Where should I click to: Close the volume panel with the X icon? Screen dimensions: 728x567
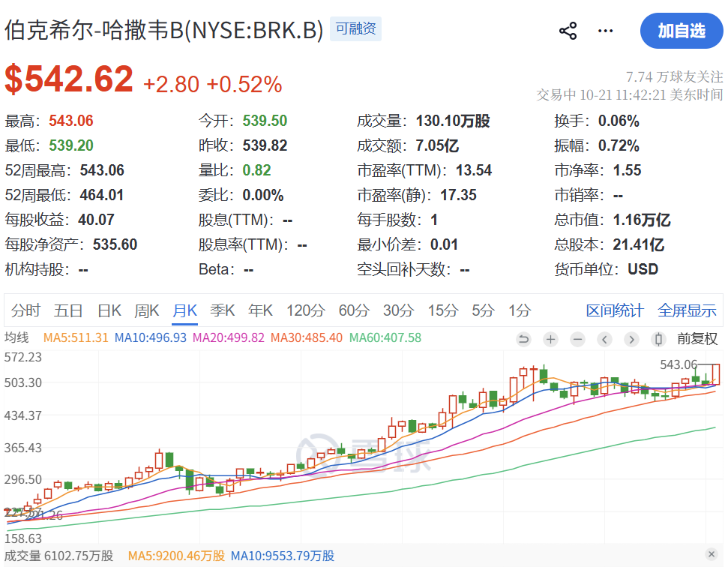pyautogui.click(x=712, y=553)
